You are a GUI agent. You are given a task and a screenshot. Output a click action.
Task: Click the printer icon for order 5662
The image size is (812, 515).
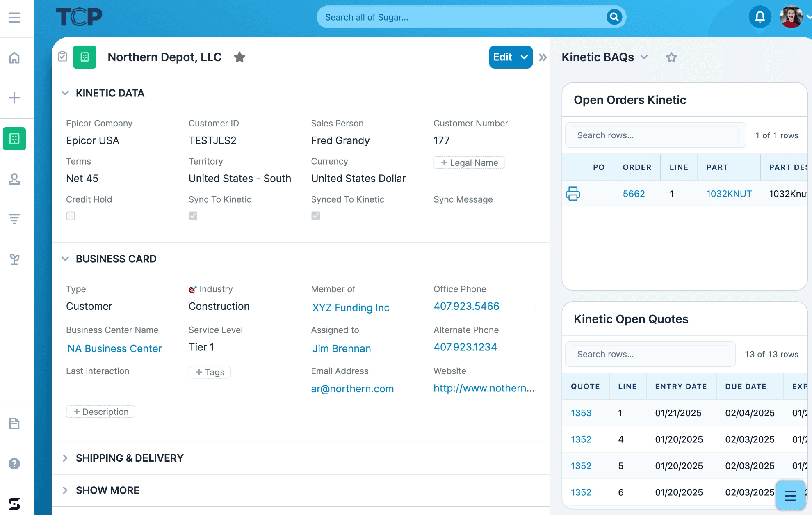coord(573,193)
